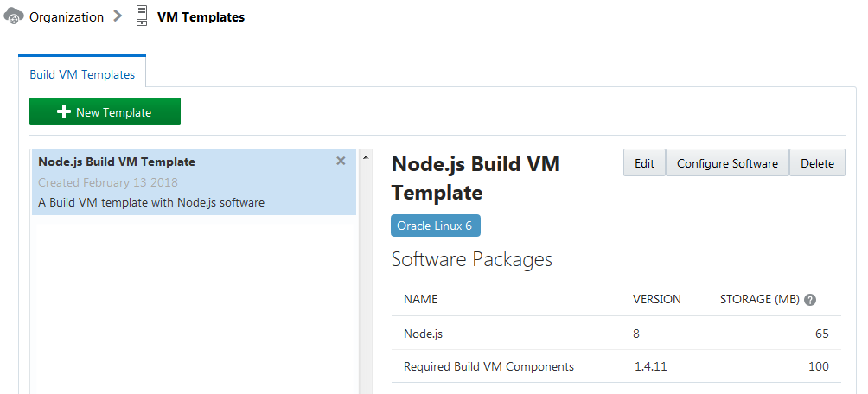Viewport: 868px width, 394px height.
Task: Click the plus icon on New Template
Action: click(63, 112)
